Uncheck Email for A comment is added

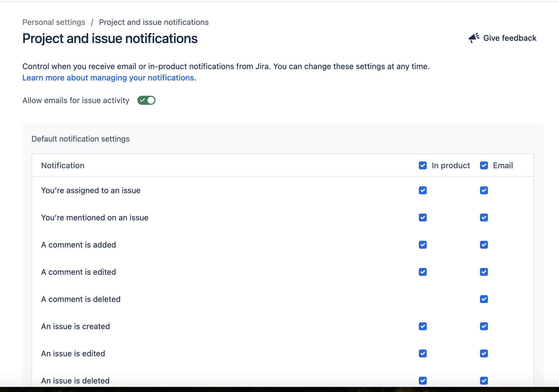pyautogui.click(x=484, y=245)
